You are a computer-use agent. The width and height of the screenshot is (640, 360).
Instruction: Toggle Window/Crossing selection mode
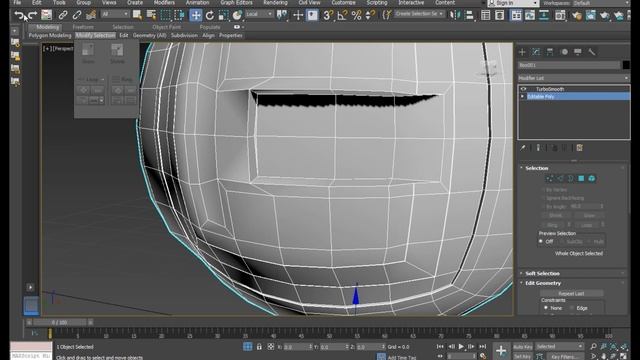[x=179, y=16]
